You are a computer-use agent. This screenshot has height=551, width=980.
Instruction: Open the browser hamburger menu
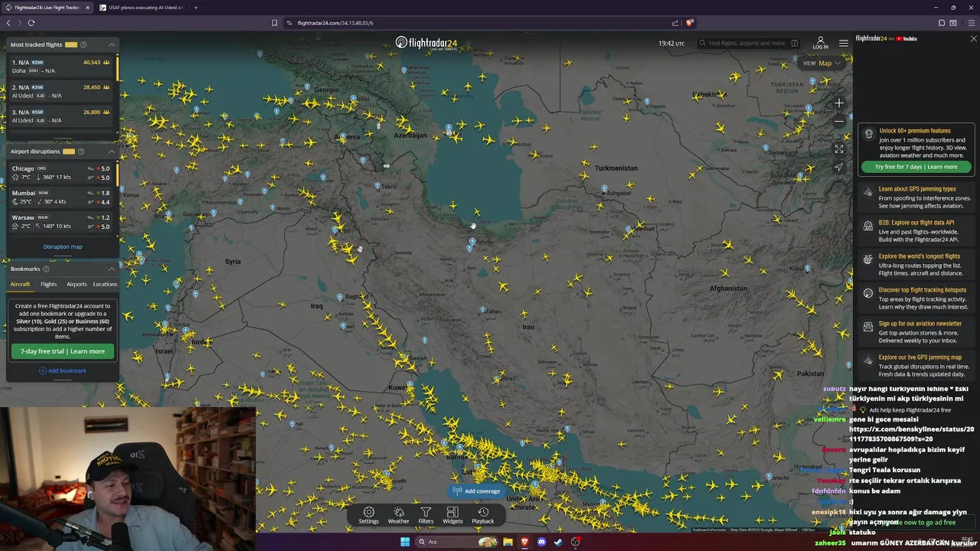tap(972, 23)
